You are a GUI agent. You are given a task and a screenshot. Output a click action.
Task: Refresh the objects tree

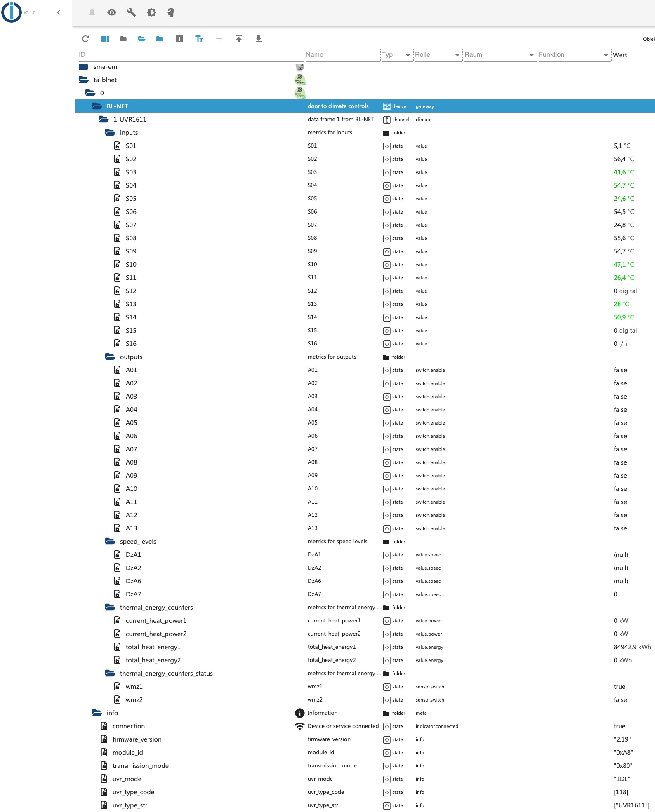(x=85, y=39)
